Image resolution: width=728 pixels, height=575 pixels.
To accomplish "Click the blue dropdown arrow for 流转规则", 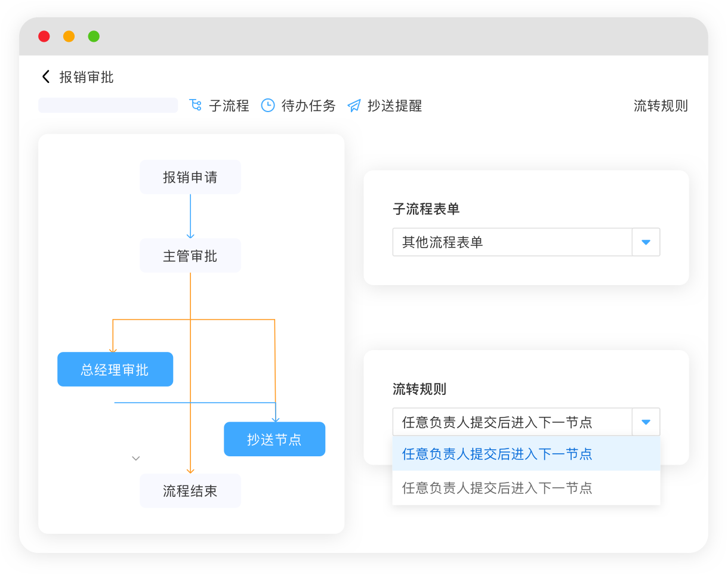I will tap(646, 422).
